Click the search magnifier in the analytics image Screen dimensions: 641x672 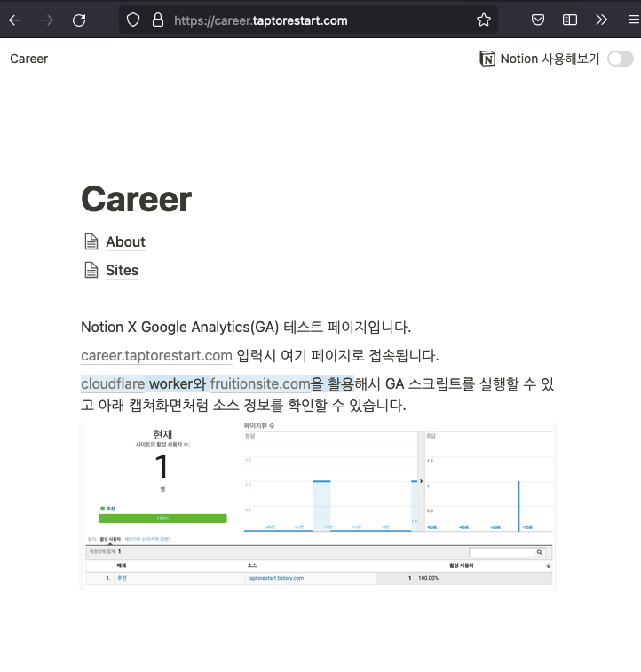click(540, 552)
